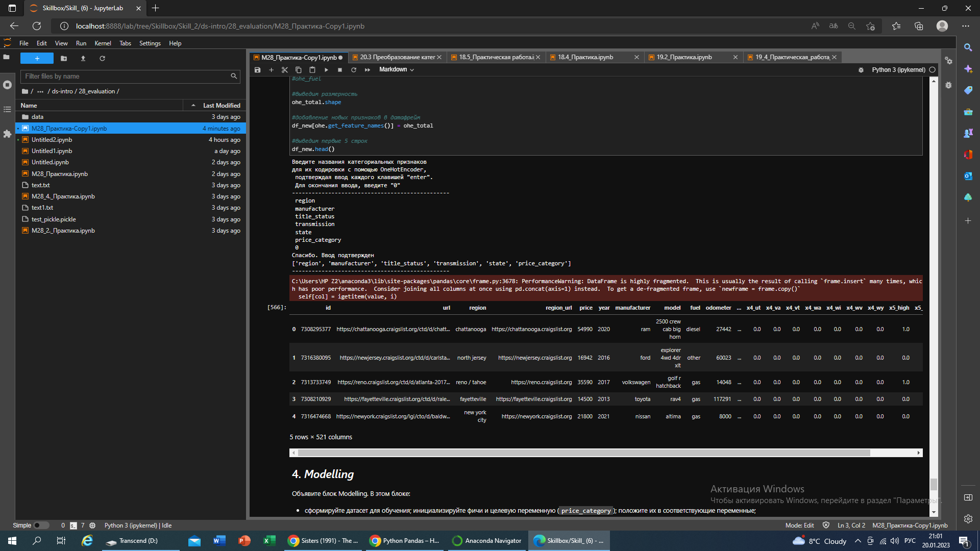Insert a cell below with plus icon
This screenshot has width=980, height=551.
(x=271, y=70)
